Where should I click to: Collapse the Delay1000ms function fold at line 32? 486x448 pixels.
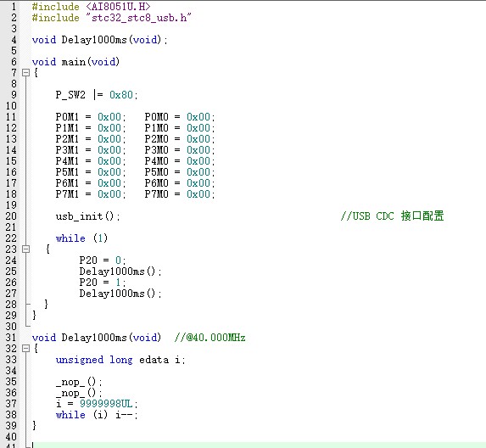[25, 349]
